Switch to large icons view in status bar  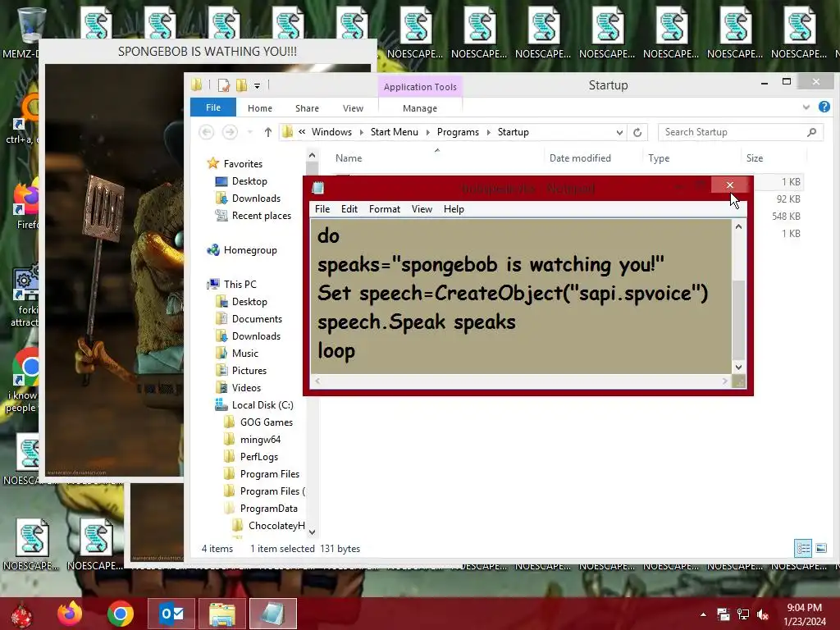click(820, 548)
